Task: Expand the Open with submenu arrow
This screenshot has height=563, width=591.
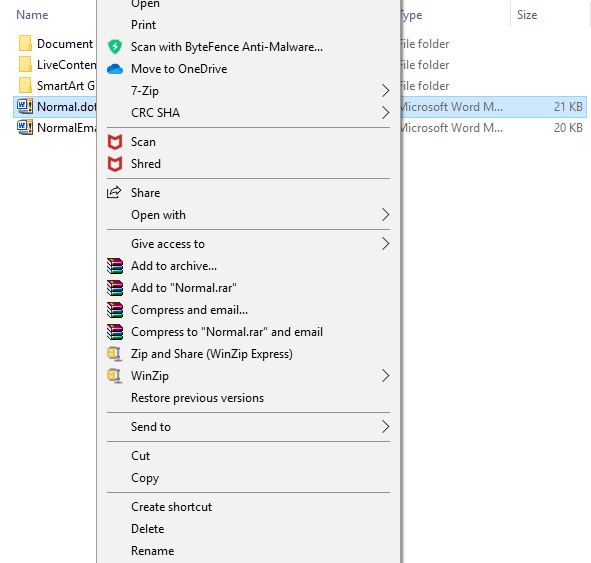Action: pyautogui.click(x=385, y=215)
